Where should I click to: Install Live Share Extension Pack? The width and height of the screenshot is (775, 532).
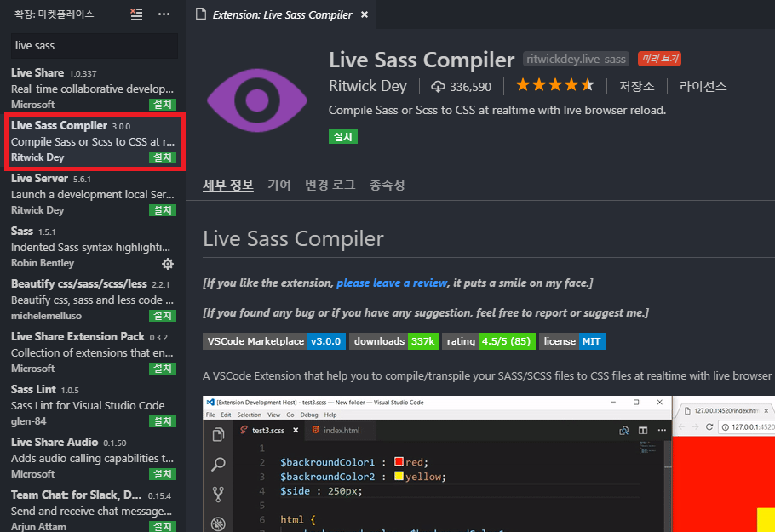163,369
